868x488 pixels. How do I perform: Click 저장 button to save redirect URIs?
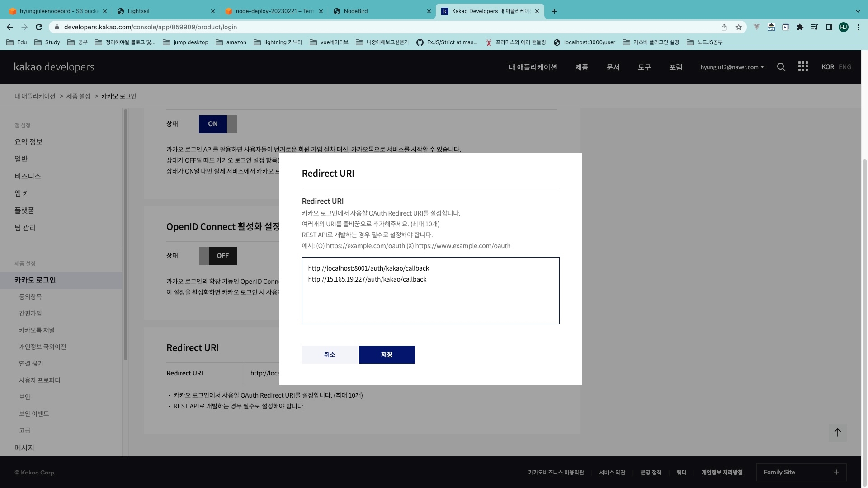pos(387,355)
